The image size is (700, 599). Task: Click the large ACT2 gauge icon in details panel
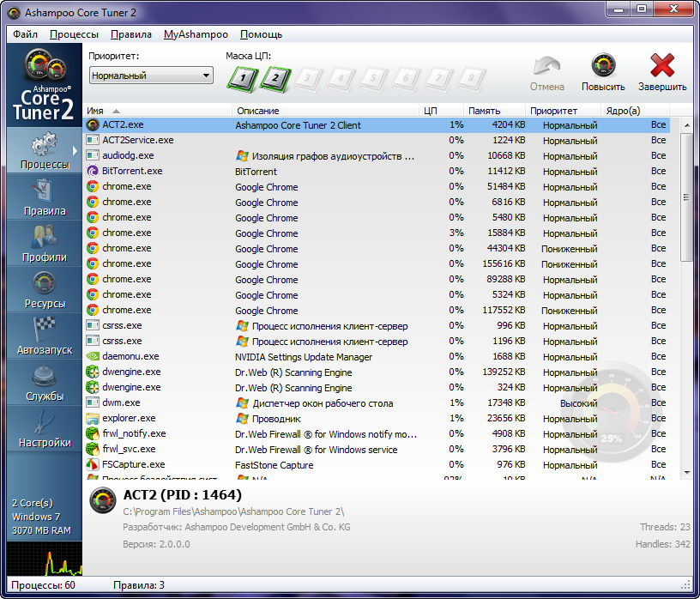[x=103, y=500]
